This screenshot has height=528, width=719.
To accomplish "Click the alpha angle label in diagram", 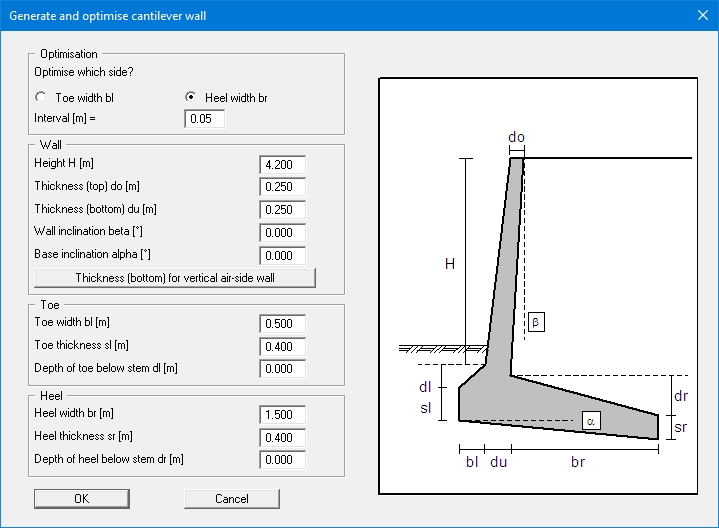I will [x=591, y=422].
